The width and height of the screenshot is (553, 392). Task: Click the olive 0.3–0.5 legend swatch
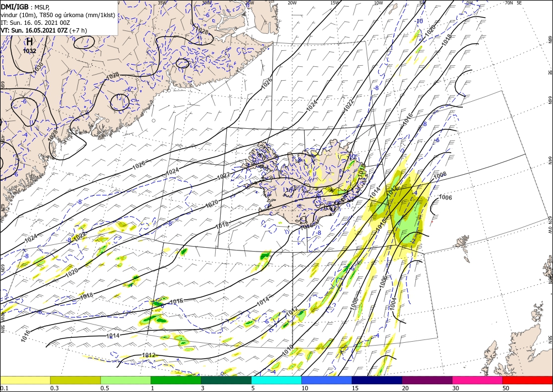point(75,380)
